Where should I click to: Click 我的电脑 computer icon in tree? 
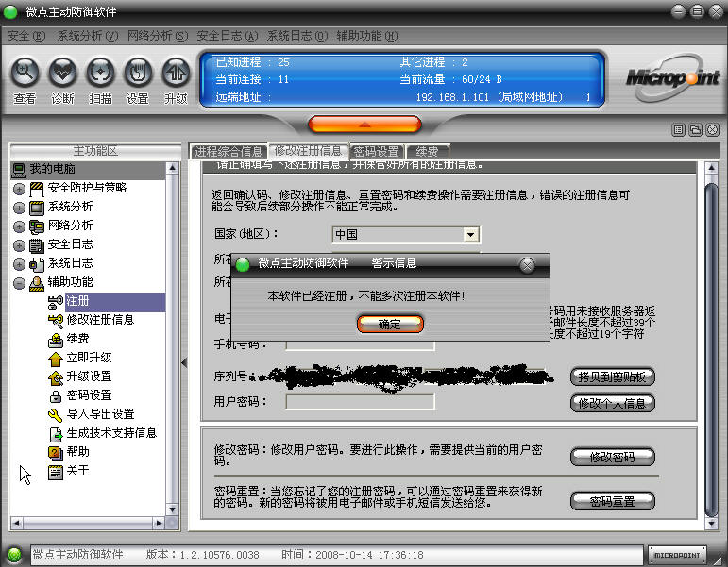[x=19, y=170]
